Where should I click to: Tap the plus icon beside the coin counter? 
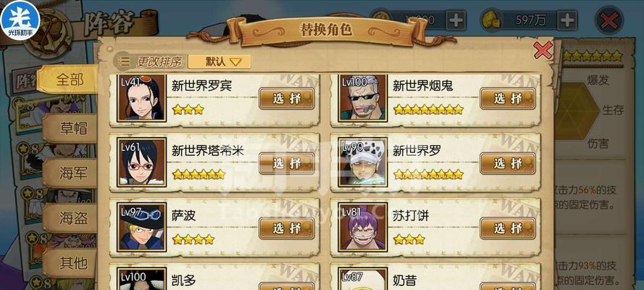click(x=456, y=20)
